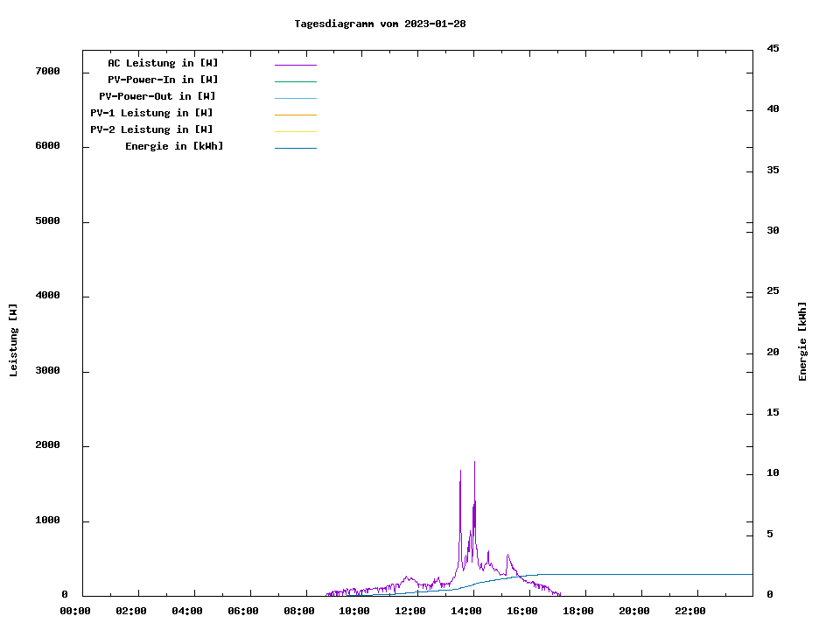Click the 45 value on the energy axis

(773, 48)
